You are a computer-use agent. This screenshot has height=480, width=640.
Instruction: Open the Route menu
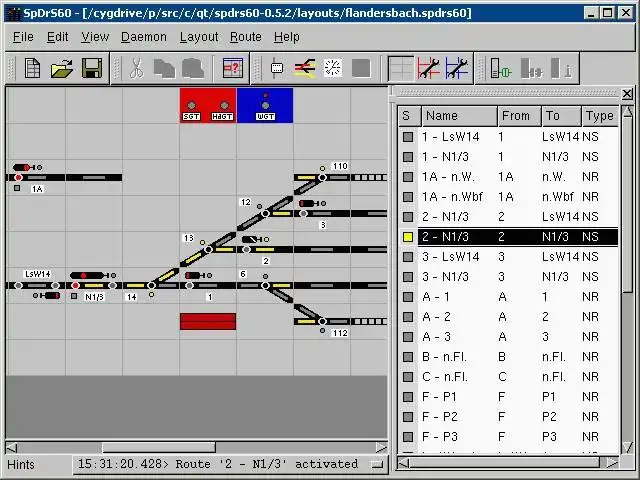click(245, 37)
